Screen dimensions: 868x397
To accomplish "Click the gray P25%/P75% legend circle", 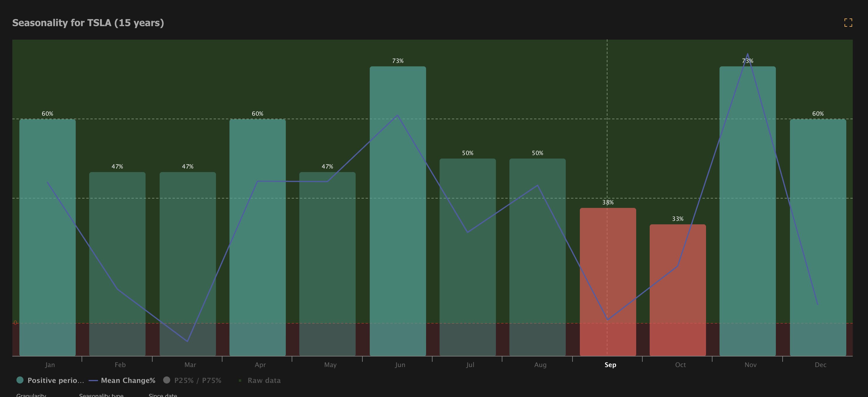I will [166, 380].
